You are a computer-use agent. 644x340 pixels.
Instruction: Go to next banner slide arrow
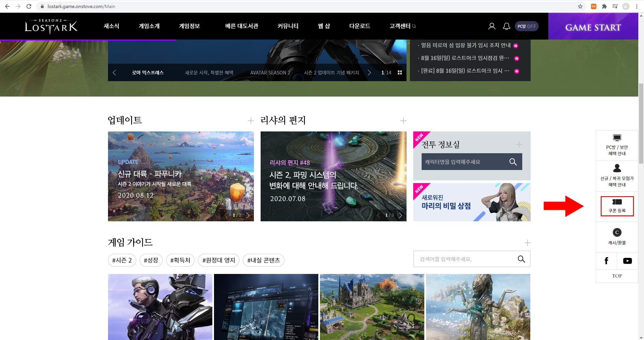369,73
